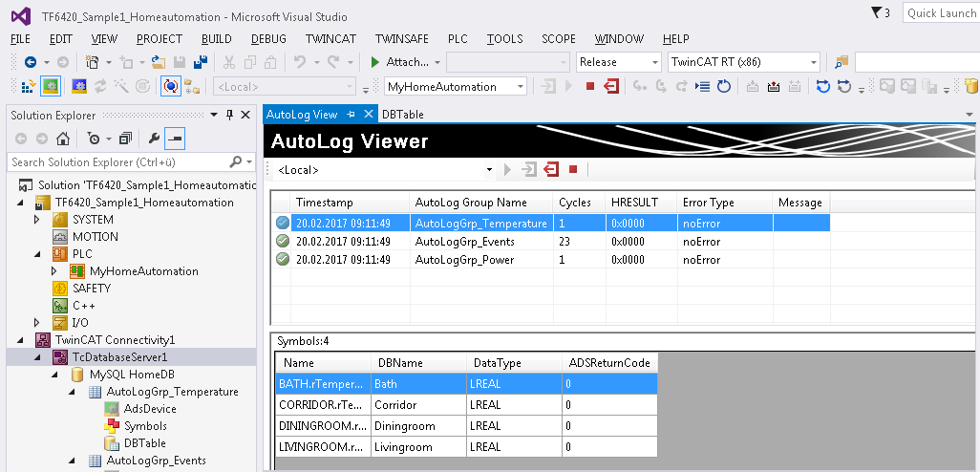
Task: Click the black Force Values icon
Action: [774, 86]
